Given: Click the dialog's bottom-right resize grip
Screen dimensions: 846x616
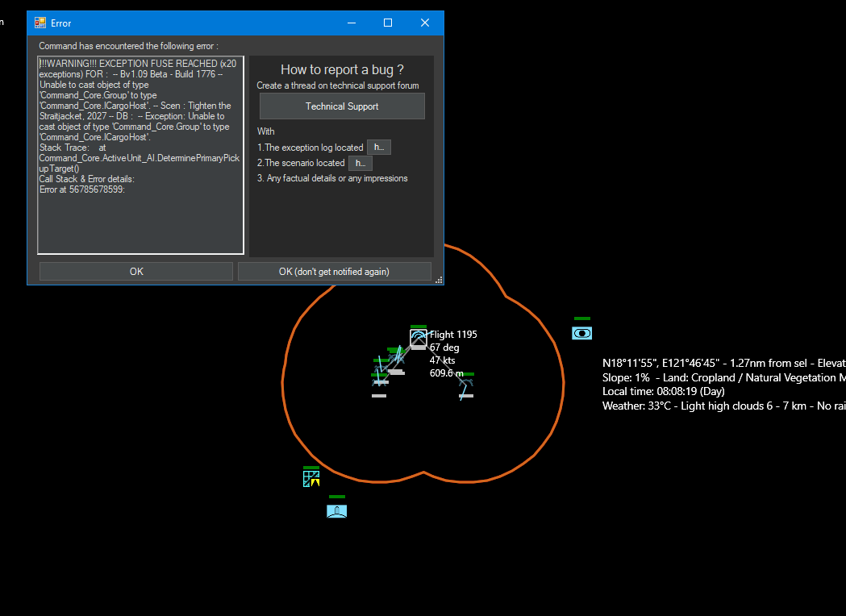Looking at the screenshot, I should click(x=440, y=280).
